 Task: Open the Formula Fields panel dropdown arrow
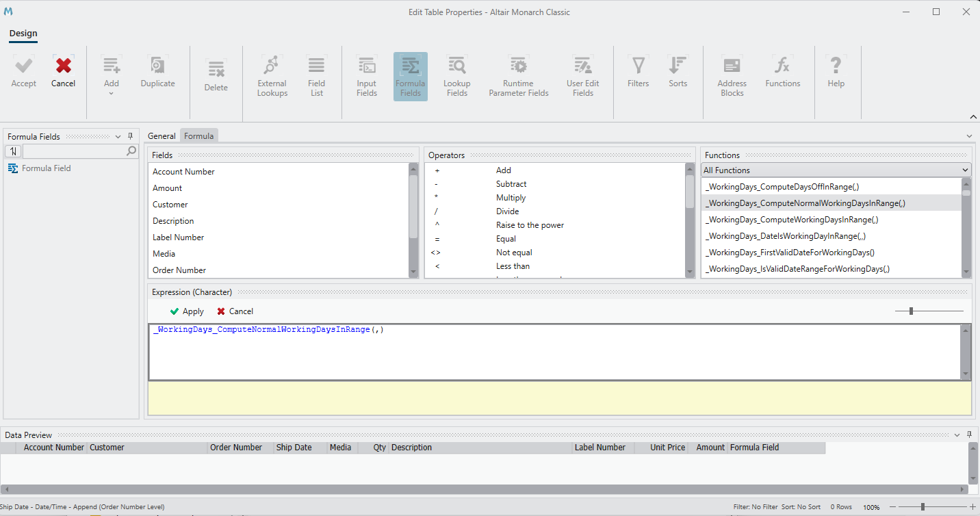pos(118,137)
